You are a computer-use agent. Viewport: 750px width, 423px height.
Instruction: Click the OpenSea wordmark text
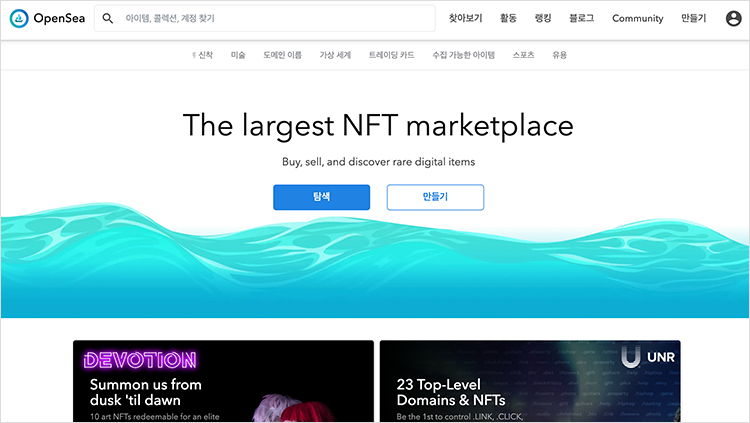coord(59,19)
